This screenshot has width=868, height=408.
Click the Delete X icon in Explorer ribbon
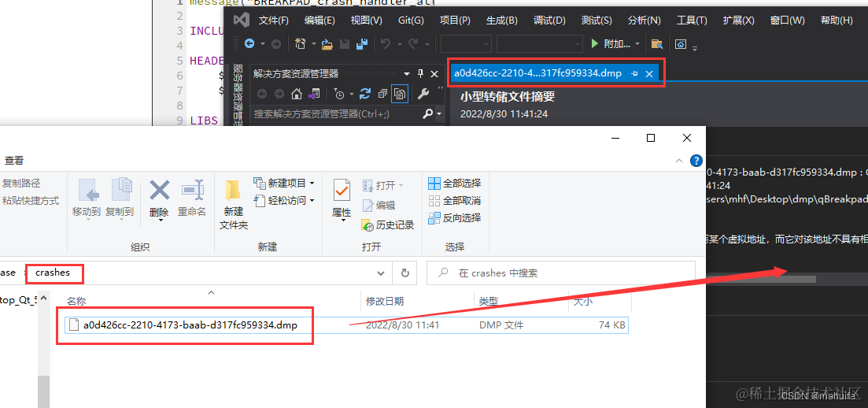[160, 191]
